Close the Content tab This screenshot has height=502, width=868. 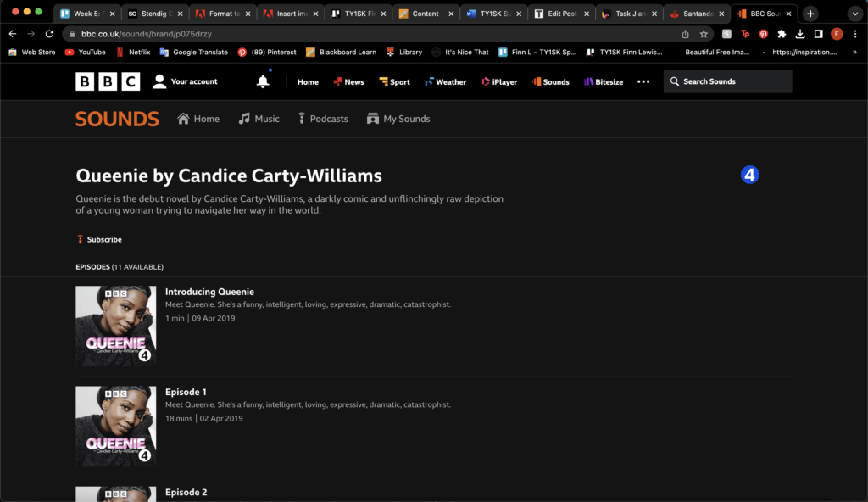451,14
